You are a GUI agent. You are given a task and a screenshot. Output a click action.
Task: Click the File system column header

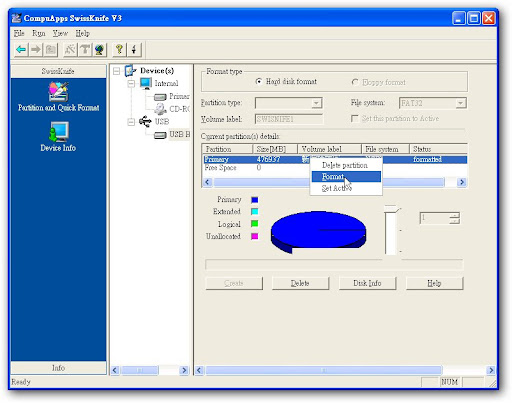pos(385,149)
